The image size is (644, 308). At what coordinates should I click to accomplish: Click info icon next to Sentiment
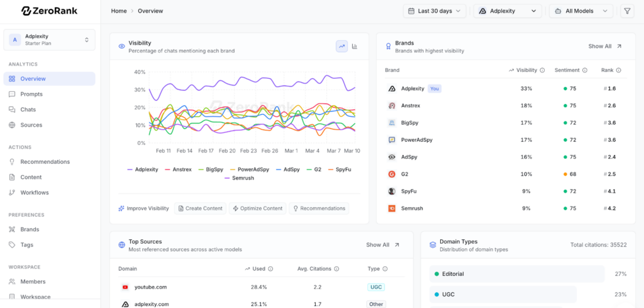584,71
